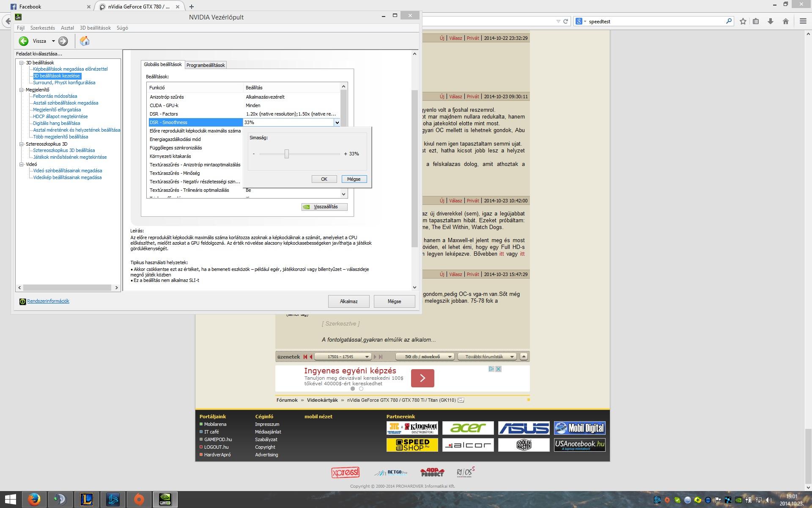Open League of Legends taskbar icon
Viewport: 812px width, 508px height.
(86, 500)
